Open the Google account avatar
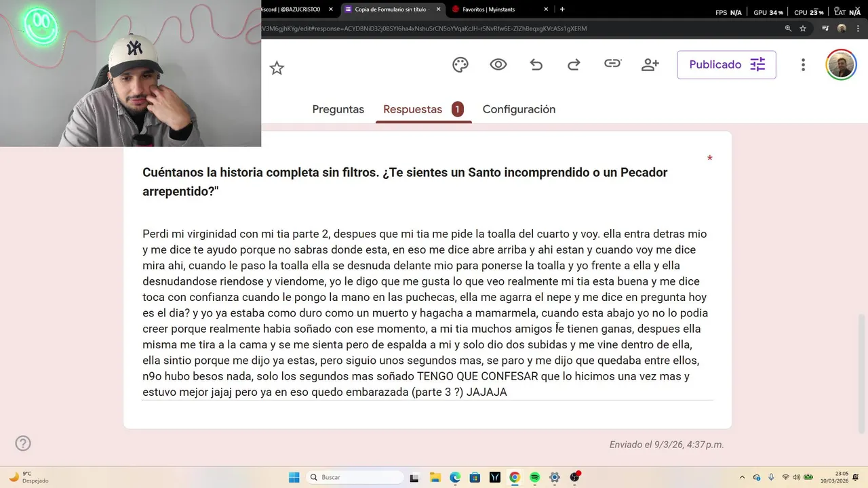 841,65
